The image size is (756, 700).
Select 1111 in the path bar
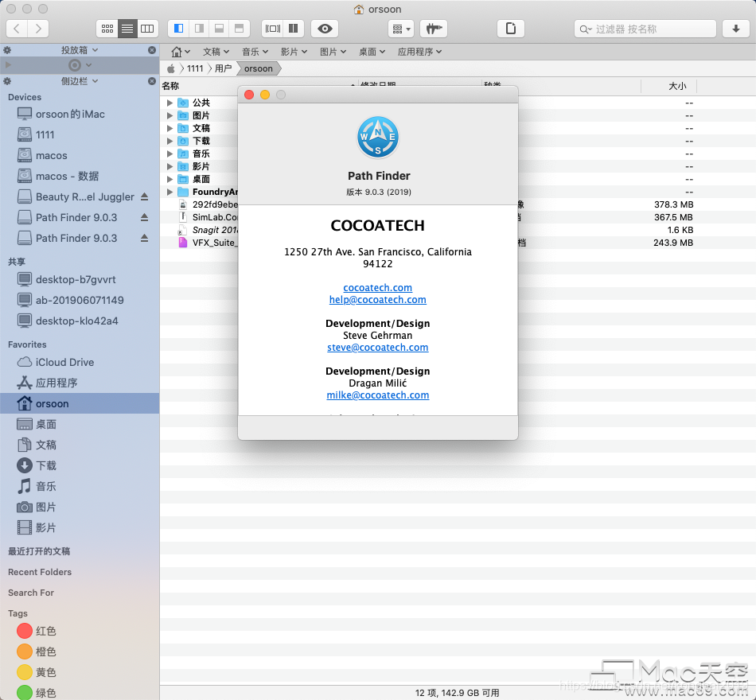pos(195,68)
